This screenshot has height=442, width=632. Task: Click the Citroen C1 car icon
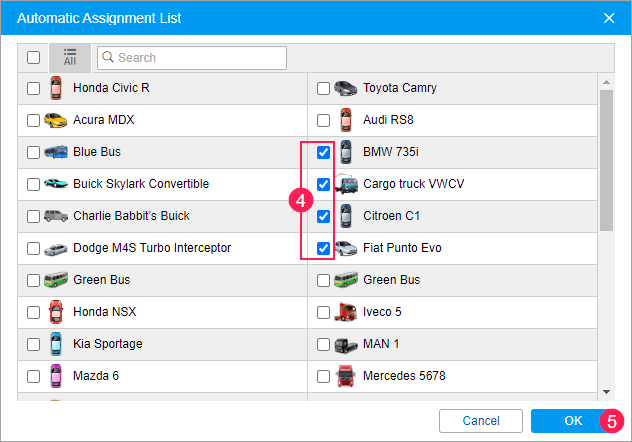345,216
